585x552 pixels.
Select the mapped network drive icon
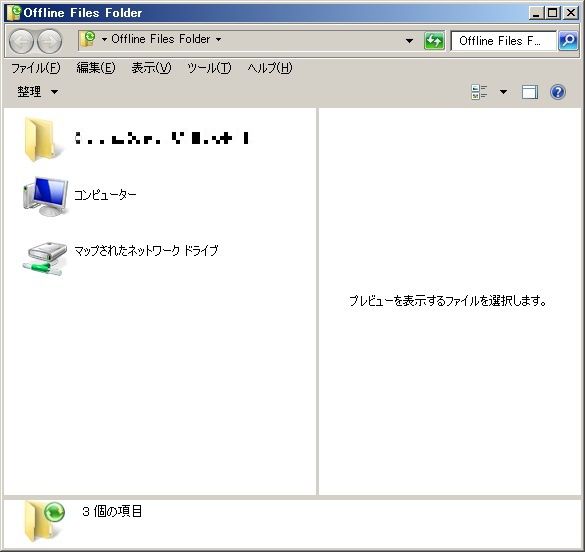click(x=45, y=258)
